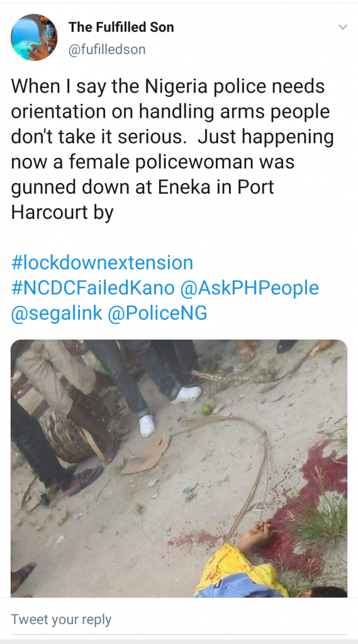Open the attached tweet photo
This screenshot has height=644, width=358.
click(x=179, y=468)
